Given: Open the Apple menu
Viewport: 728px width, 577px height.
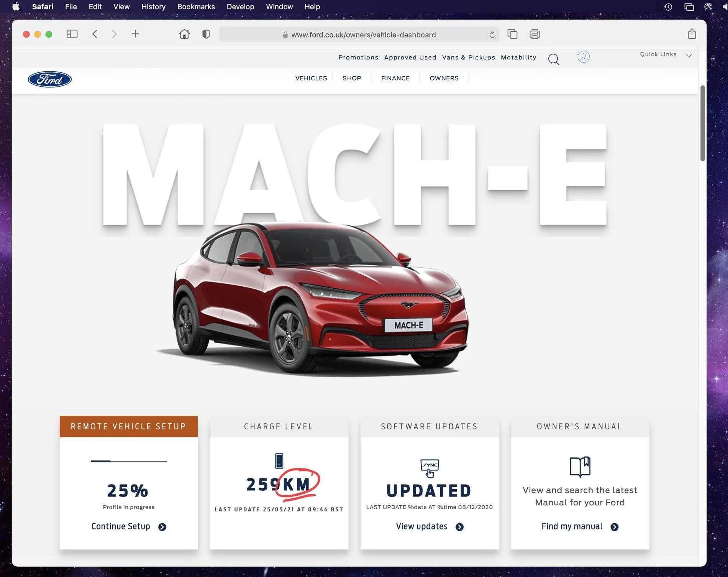Looking at the screenshot, I should (16, 7).
